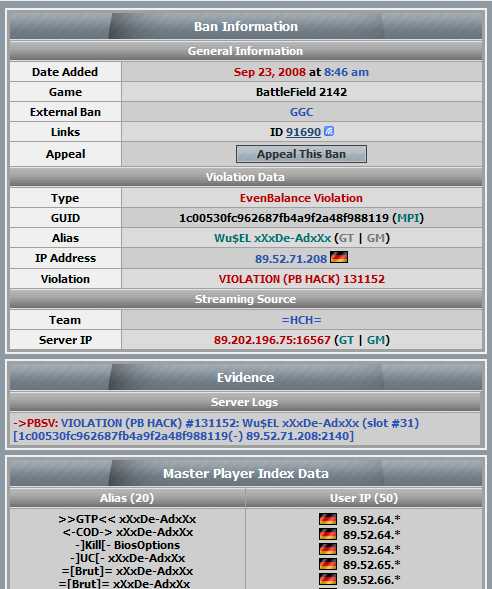This screenshot has height=589, width=492.
Task: Open the =HCH= team link
Action: pos(301,320)
